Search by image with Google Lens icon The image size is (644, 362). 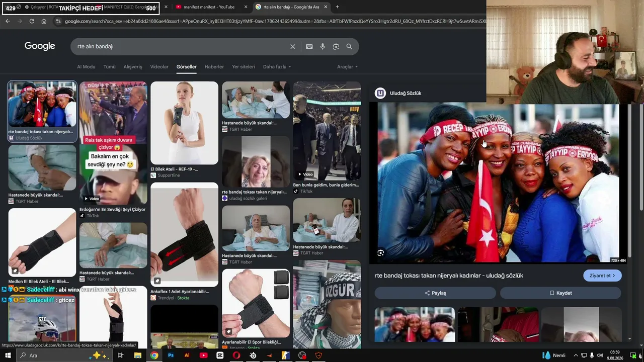(336, 47)
